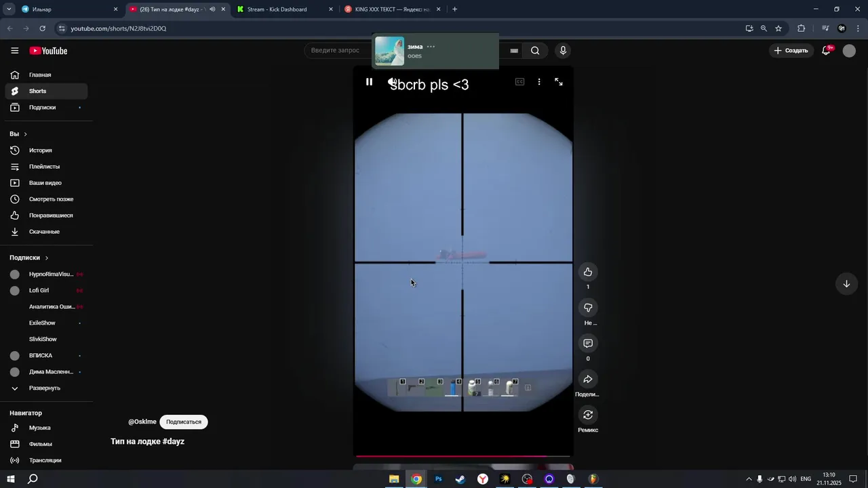868x488 pixels.
Task: Dislike the Short
Action: click(588, 308)
